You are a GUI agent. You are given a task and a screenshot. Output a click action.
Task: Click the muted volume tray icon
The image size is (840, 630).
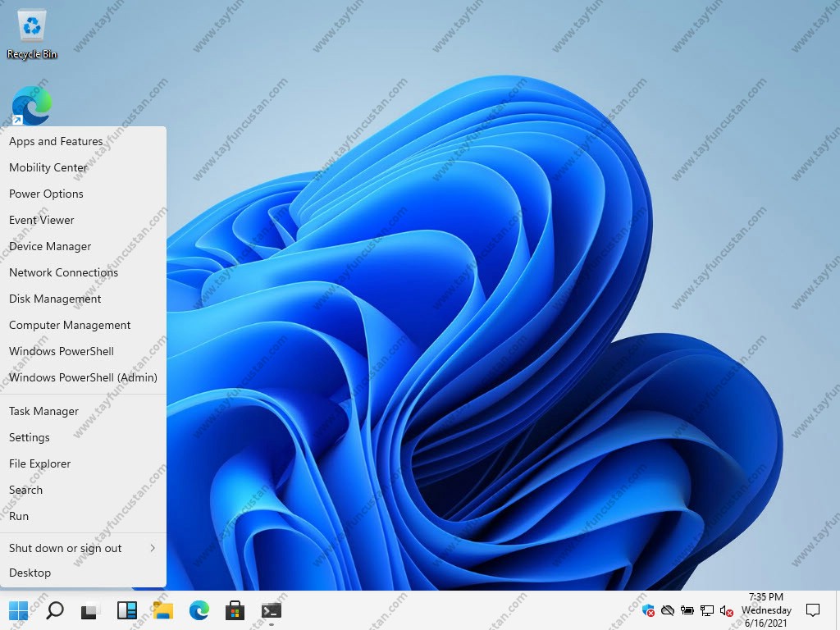click(727, 610)
